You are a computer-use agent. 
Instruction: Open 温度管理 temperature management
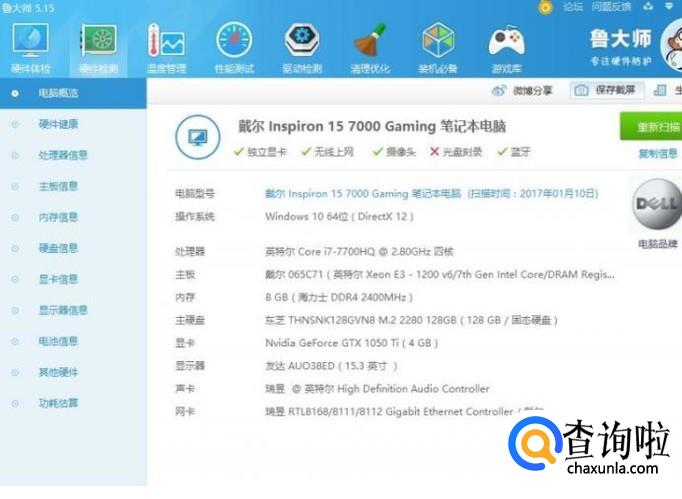[x=166, y=43]
